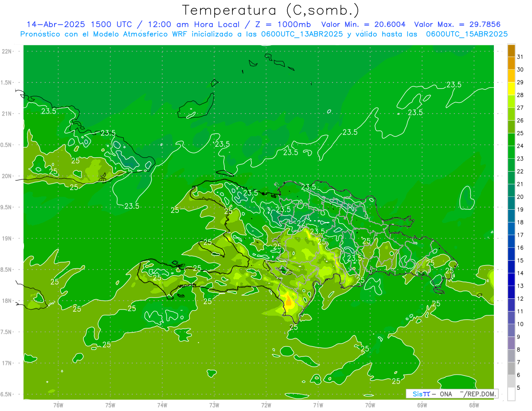Click the "73W" longitude axis label

coord(214,405)
